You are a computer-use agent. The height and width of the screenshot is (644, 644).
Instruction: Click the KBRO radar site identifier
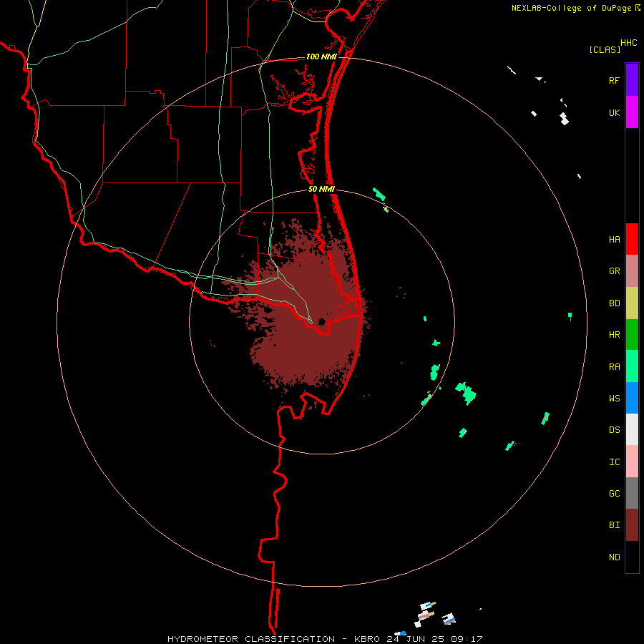367,639
